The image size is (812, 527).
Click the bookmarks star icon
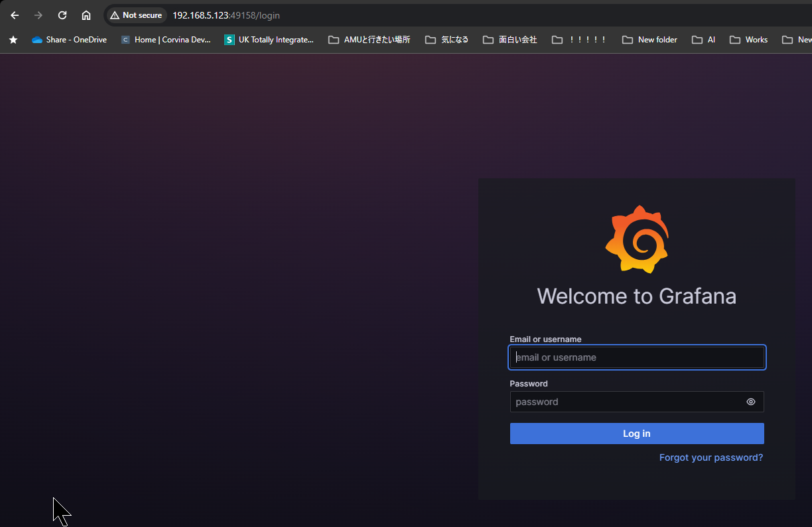tap(13, 40)
